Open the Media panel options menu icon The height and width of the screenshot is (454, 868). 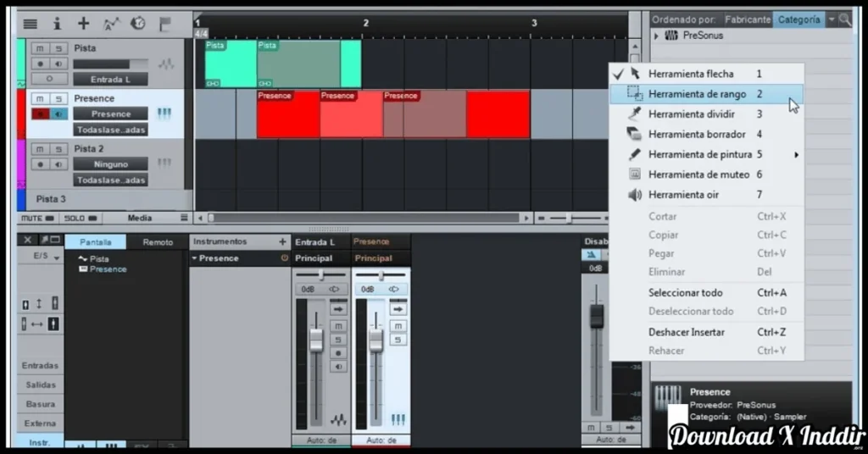pyautogui.click(x=184, y=218)
